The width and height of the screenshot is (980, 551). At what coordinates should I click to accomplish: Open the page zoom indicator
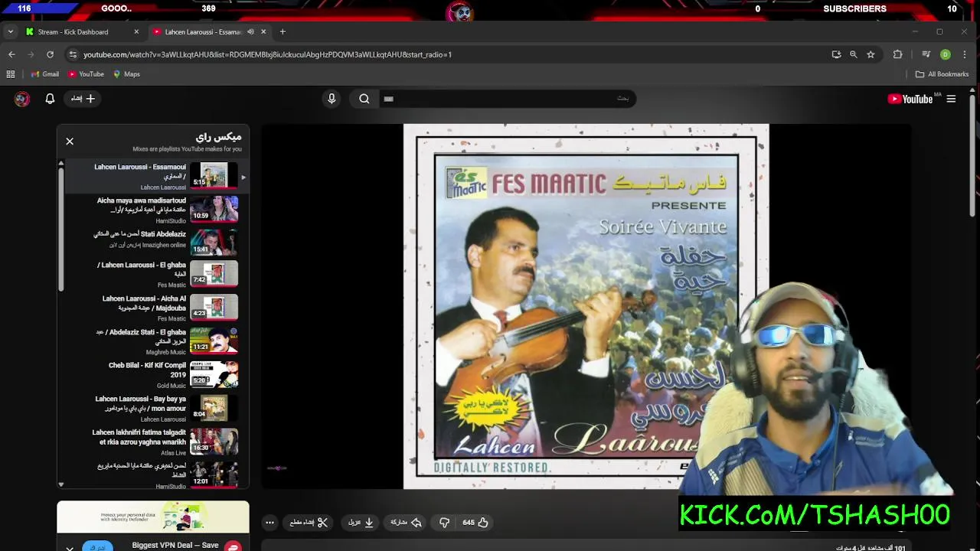(853, 54)
